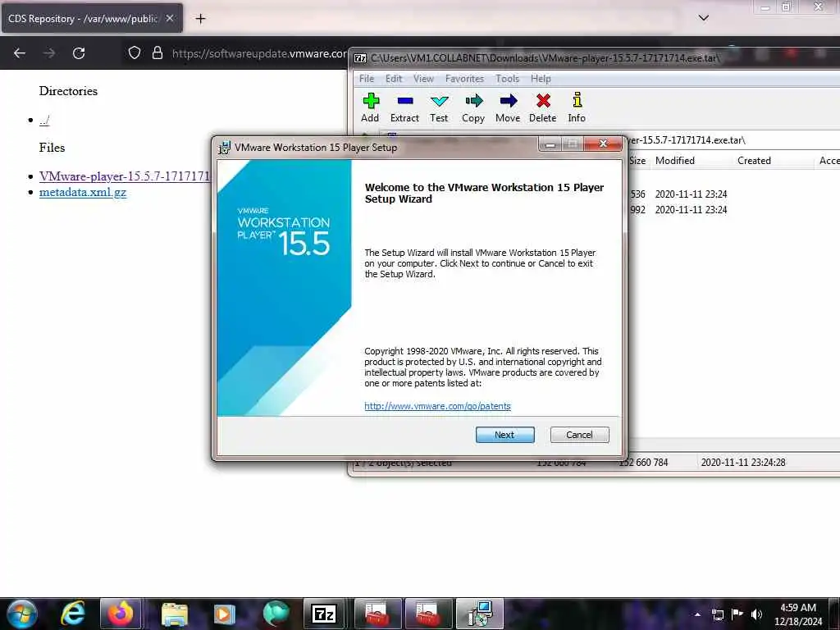Close the CDS Repository tab

(x=169, y=19)
